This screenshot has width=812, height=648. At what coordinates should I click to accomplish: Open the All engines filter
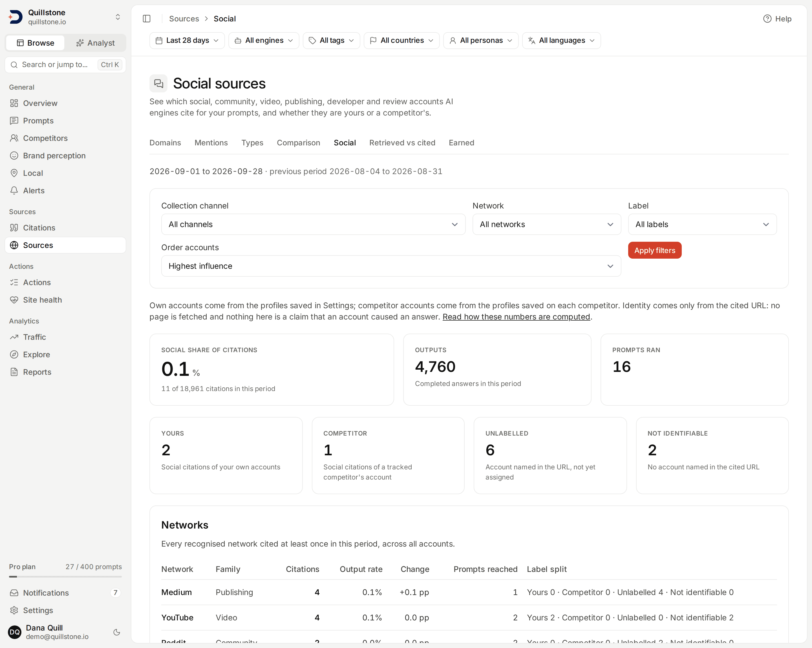[264, 40]
